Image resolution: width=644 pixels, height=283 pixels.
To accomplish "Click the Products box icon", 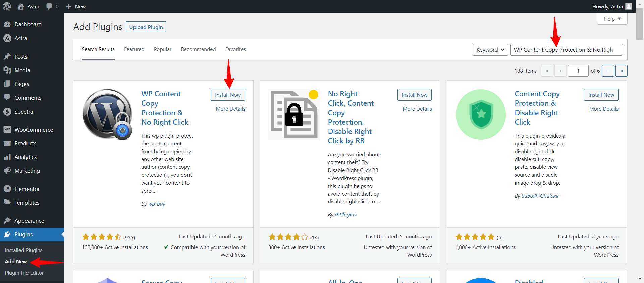I will tap(7, 143).
